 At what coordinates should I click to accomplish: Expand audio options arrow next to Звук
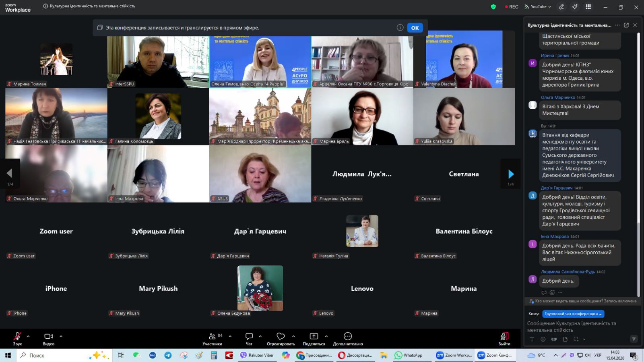[x=28, y=336]
